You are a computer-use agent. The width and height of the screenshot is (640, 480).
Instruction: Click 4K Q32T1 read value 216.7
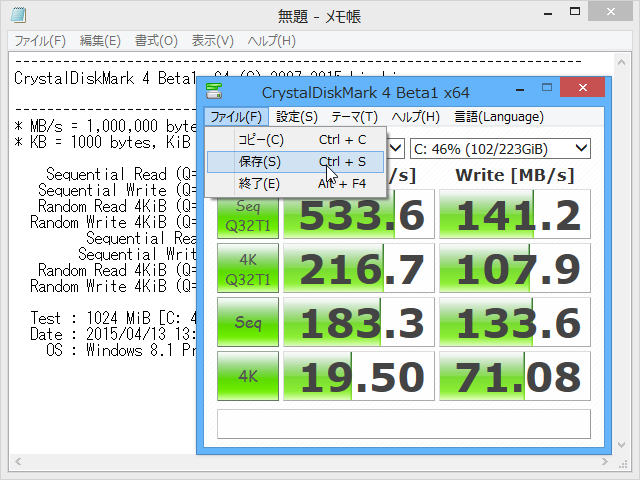click(x=359, y=268)
